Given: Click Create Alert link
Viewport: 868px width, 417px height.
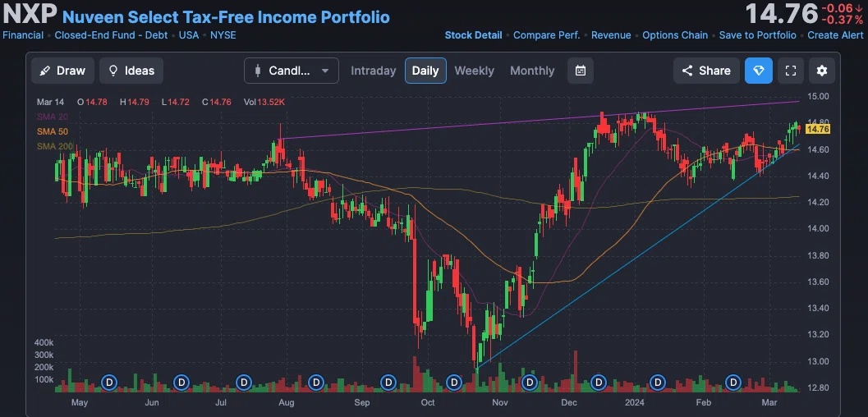Looking at the screenshot, I should pyautogui.click(x=835, y=35).
